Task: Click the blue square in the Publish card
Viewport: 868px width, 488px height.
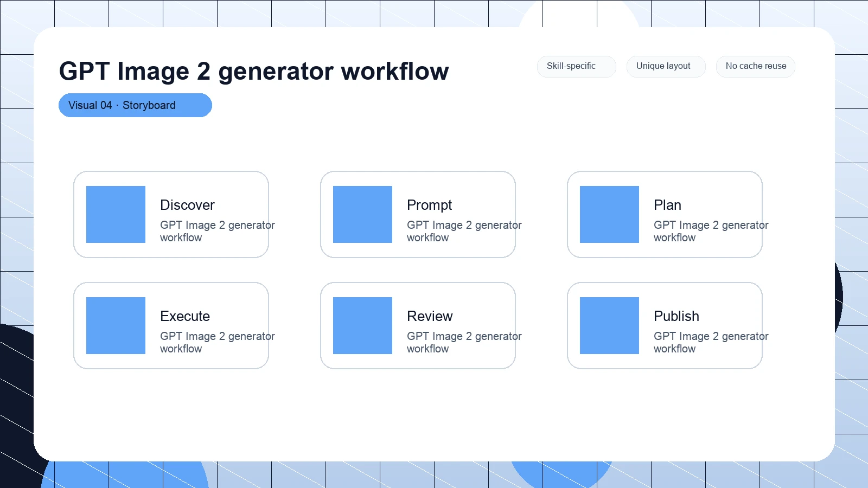Action: [x=609, y=325]
